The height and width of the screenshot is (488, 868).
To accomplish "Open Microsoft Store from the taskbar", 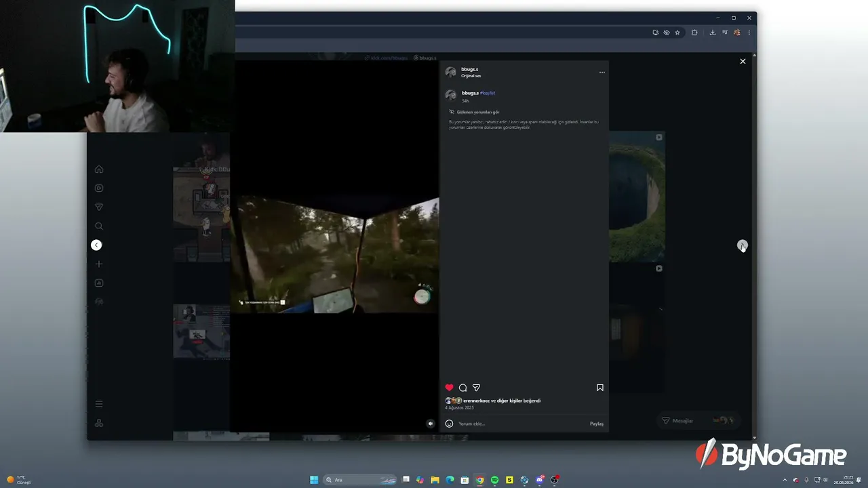I will click(x=465, y=480).
